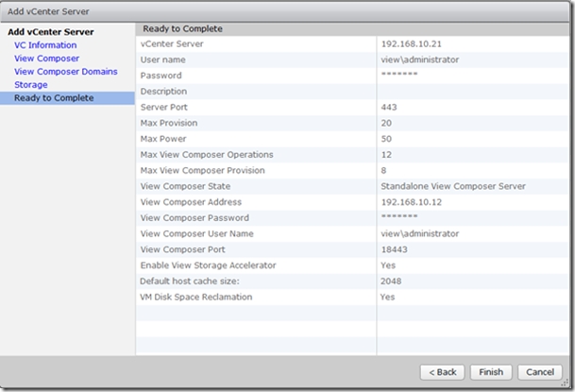This screenshot has width=575, height=392.
Task: Click 'Default host cache size:' label
Action: click(x=189, y=281)
